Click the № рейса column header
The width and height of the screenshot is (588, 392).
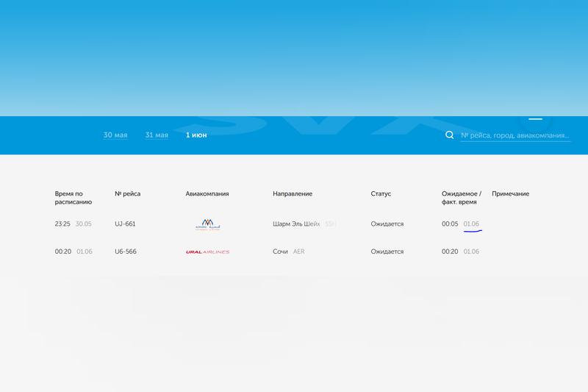pyautogui.click(x=128, y=193)
